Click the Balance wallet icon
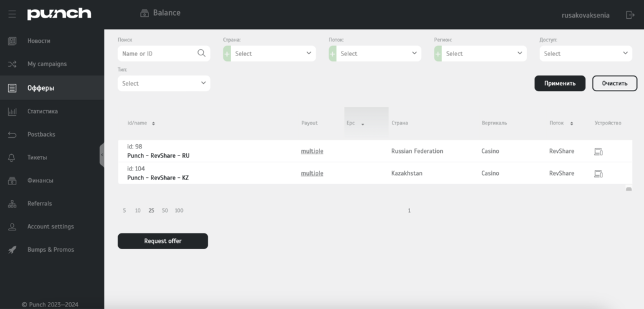 click(x=144, y=13)
